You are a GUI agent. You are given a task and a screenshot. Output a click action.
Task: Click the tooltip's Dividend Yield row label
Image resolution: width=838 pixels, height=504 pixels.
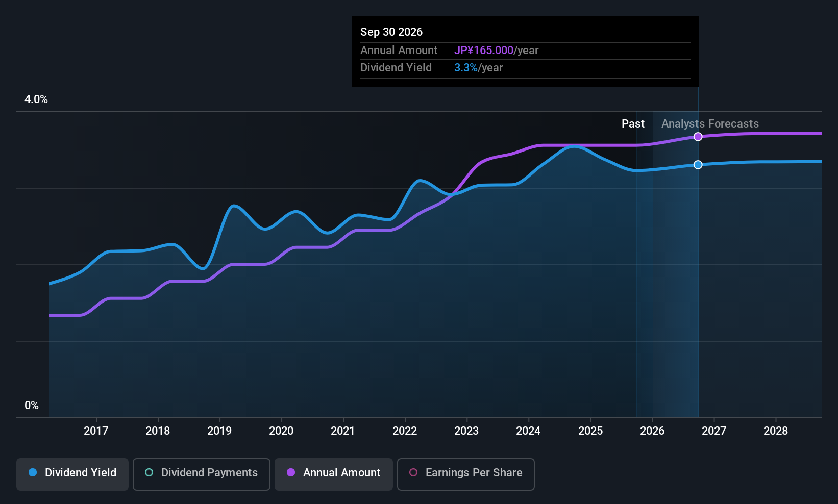pos(396,68)
